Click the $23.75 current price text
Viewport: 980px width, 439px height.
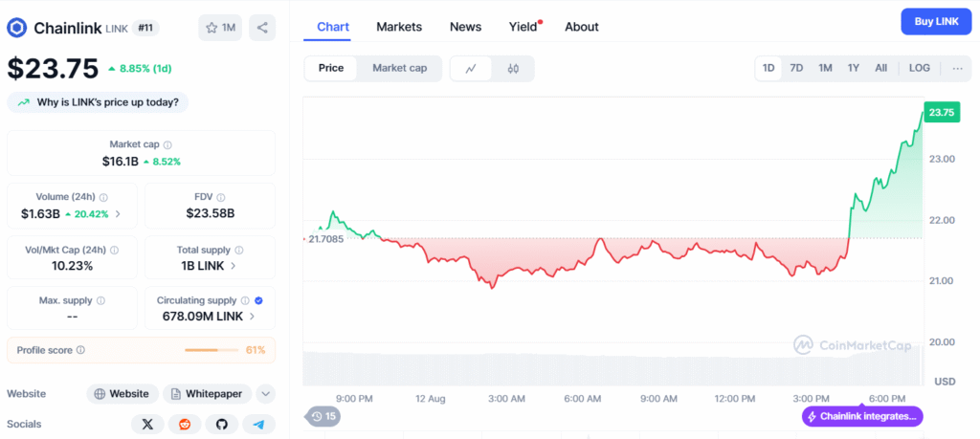tap(54, 69)
